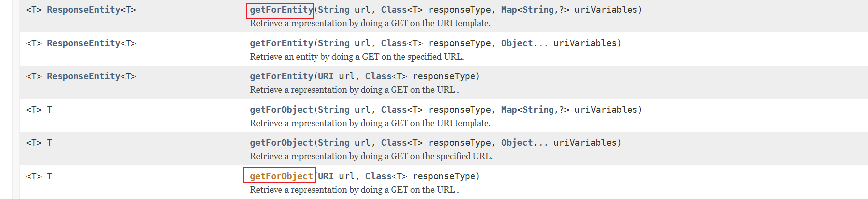Open getForEntity method with Object varargs
Viewport: 868px width, 199px height.
[281, 43]
